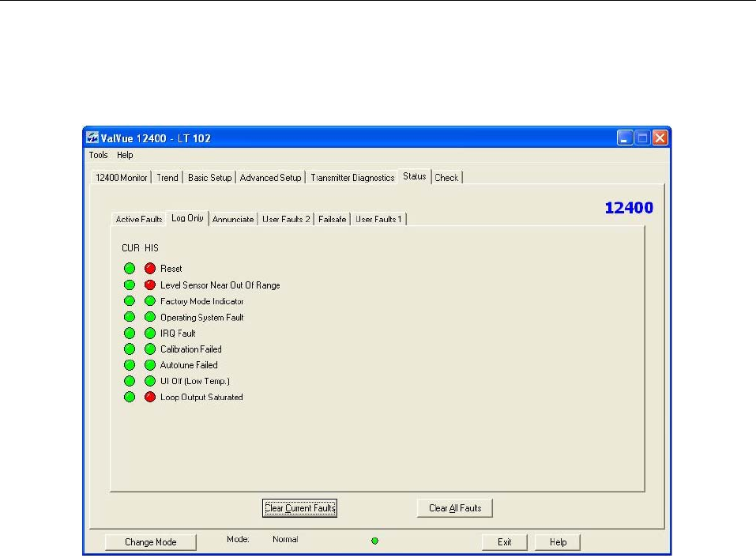Click the 'Normal' mode value
This screenshot has height=558, width=756.
point(285,539)
